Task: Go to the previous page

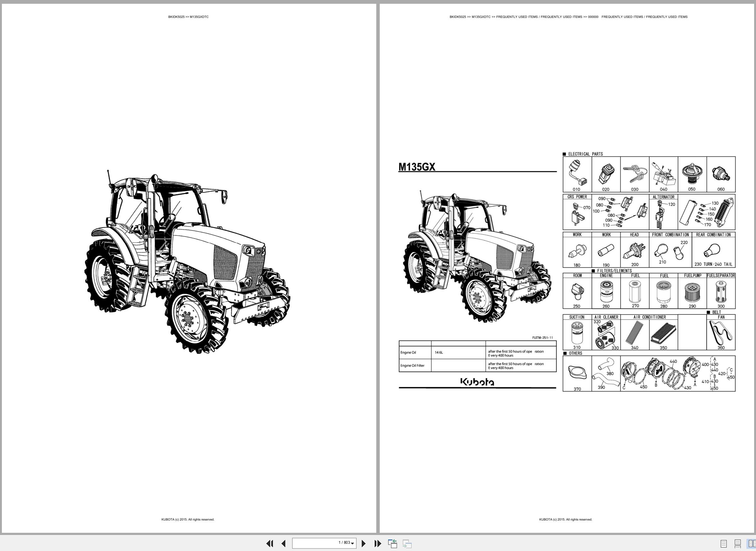Action: [x=284, y=543]
